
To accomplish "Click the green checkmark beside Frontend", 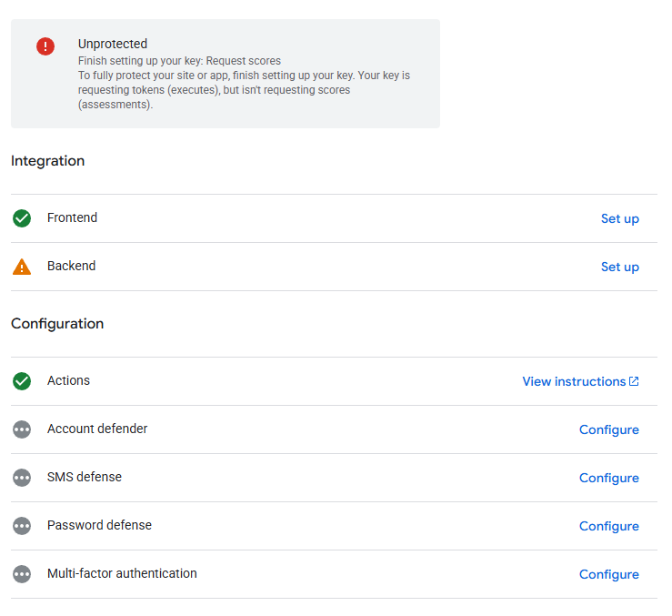I will [22, 218].
